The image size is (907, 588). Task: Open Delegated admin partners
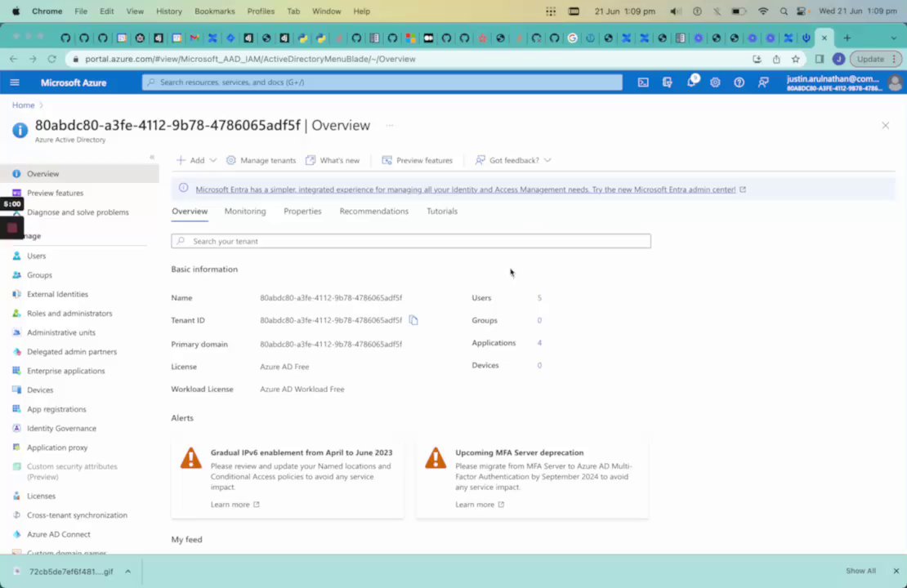pyautogui.click(x=72, y=351)
